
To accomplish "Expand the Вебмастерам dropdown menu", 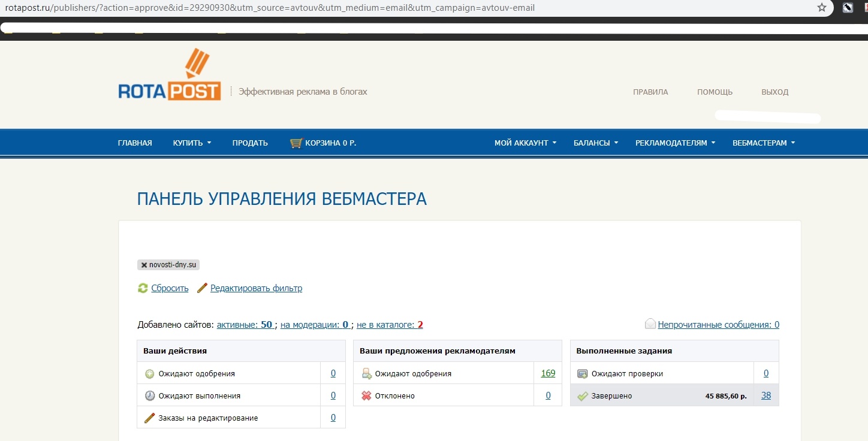I will click(764, 143).
